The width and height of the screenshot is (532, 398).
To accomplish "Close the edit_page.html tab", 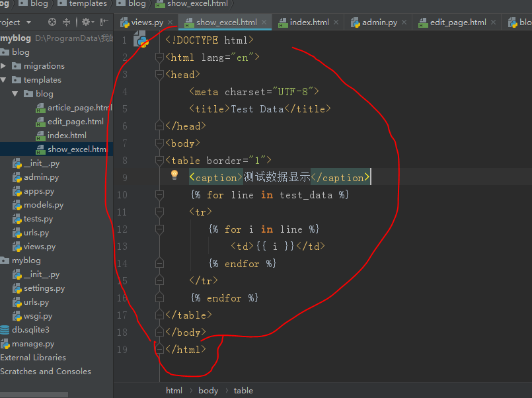I will (493, 22).
